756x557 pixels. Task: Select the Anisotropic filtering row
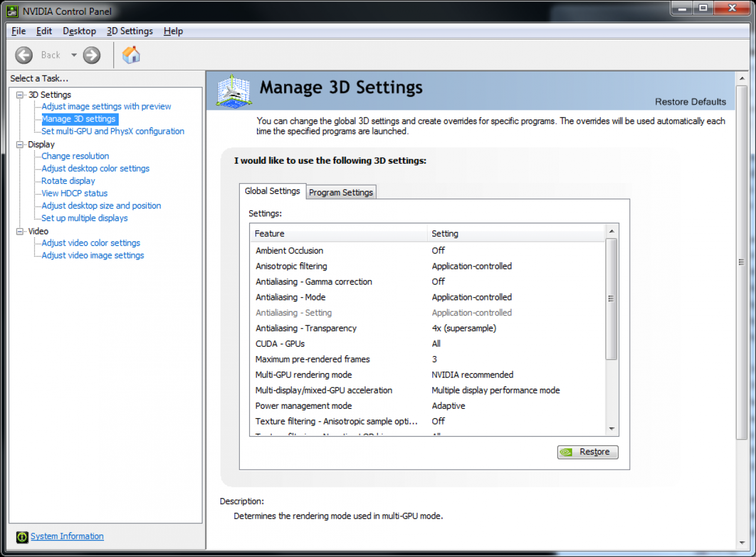click(428, 266)
